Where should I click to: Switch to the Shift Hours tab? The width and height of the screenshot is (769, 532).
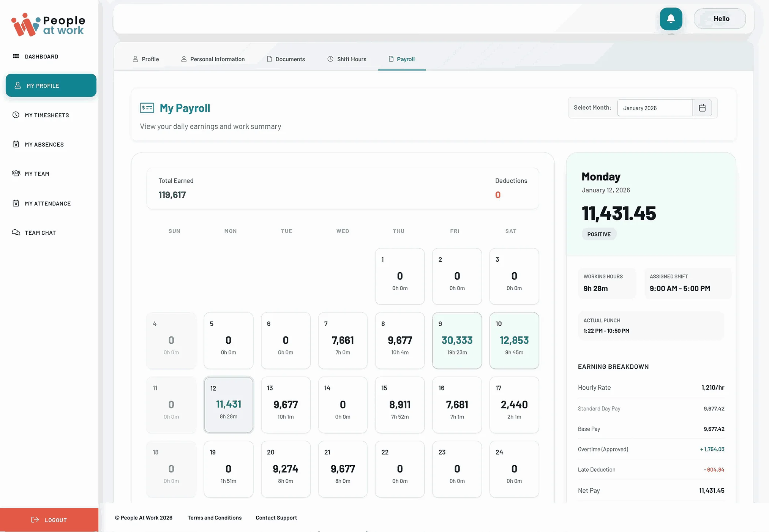point(347,59)
